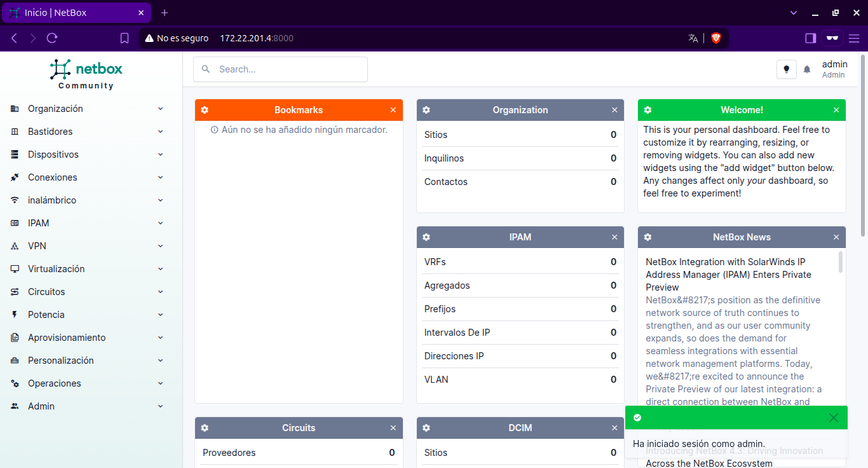Click the Conexiones plug icon in sidebar
This screenshot has width=868, height=468.
click(x=15, y=177)
